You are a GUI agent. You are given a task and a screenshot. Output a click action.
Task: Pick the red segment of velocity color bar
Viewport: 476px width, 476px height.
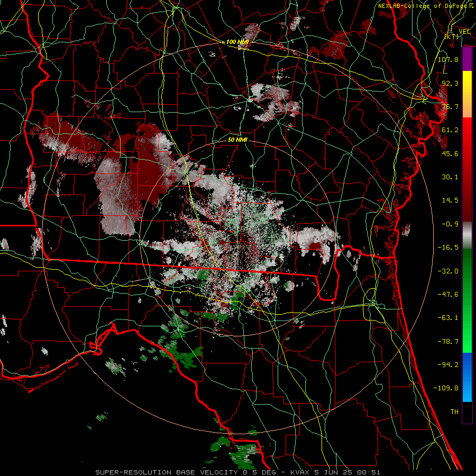[467, 170]
